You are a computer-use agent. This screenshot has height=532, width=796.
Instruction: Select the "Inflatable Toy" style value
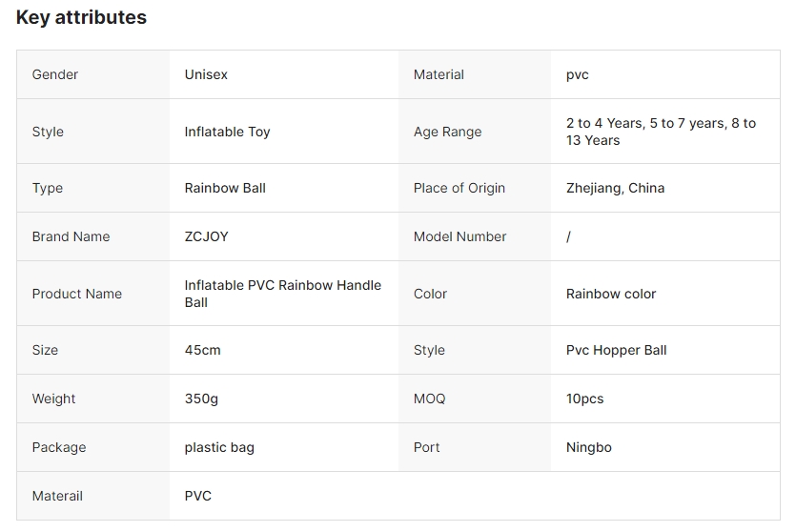click(x=227, y=132)
